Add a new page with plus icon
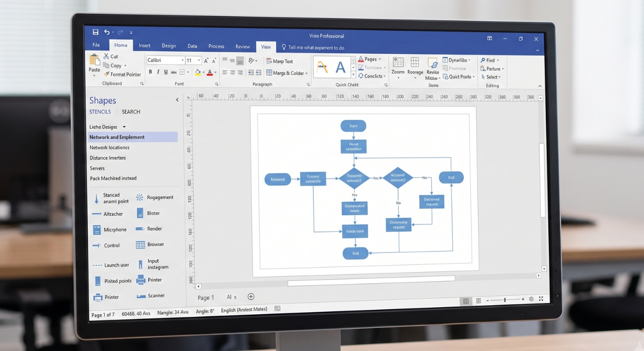Screen dimensions: 644x351 251,297
